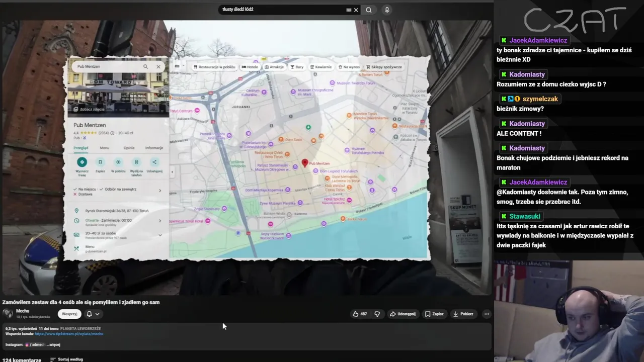Click chat username szymelczak
Viewport: 644px width, 362px height.
[540, 99]
